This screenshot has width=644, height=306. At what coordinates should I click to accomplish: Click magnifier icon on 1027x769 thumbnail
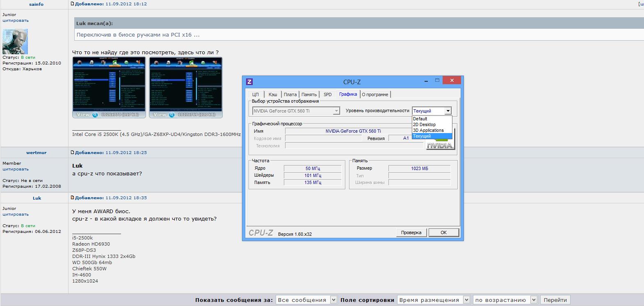[172, 115]
